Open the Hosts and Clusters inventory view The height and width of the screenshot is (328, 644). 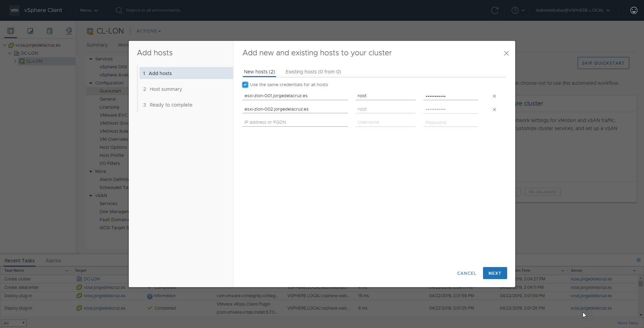(x=11, y=31)
